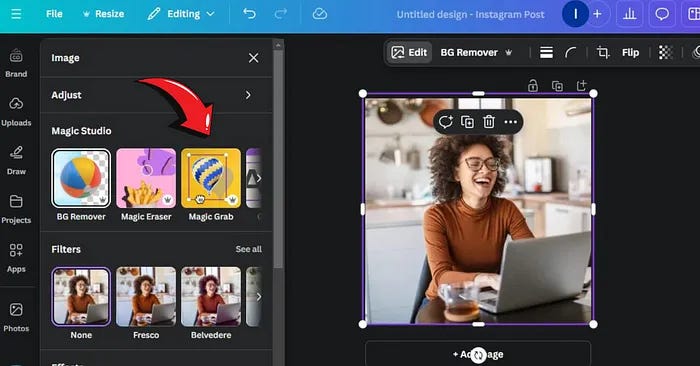The width and height of the screenshot is (700, 366).
Task: Add a collaborator with plus icon
Action: [x=597, y=14]
